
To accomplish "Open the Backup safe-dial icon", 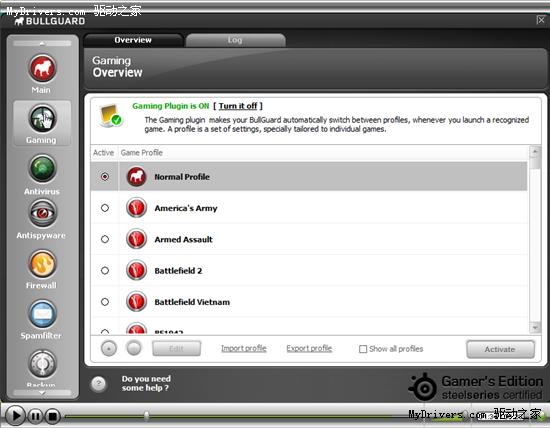I will (x=42, y=364).
